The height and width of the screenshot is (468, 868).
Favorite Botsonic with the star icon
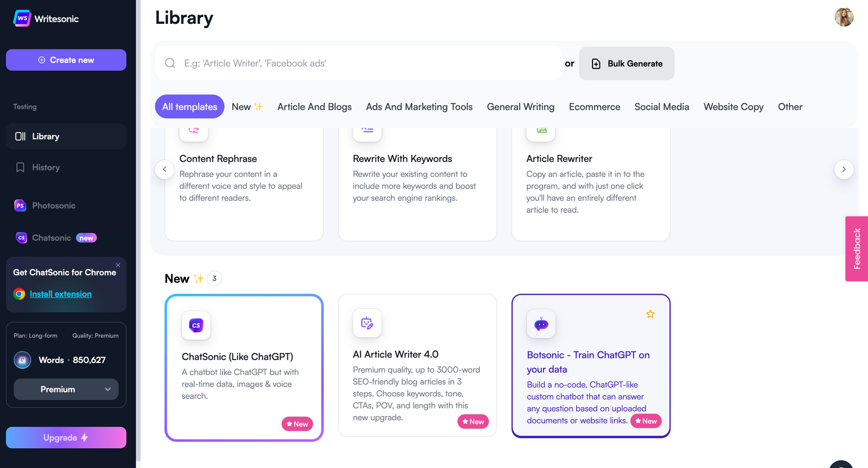(x=650, y=314)
